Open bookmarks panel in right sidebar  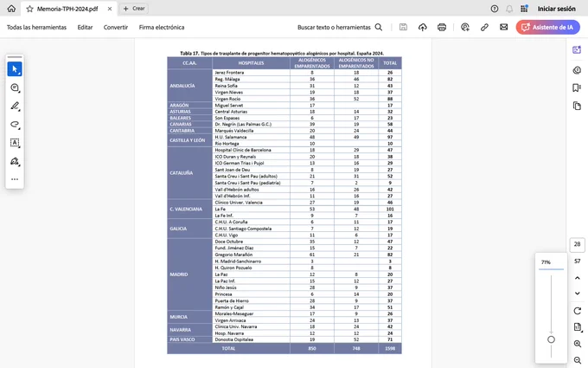(x=577, y=87)
